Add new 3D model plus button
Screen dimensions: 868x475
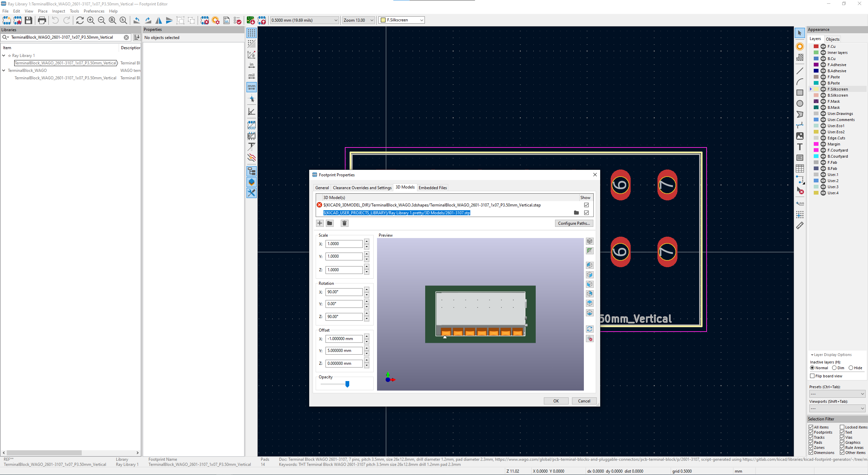pyautogui.click(x=320, y=223)
